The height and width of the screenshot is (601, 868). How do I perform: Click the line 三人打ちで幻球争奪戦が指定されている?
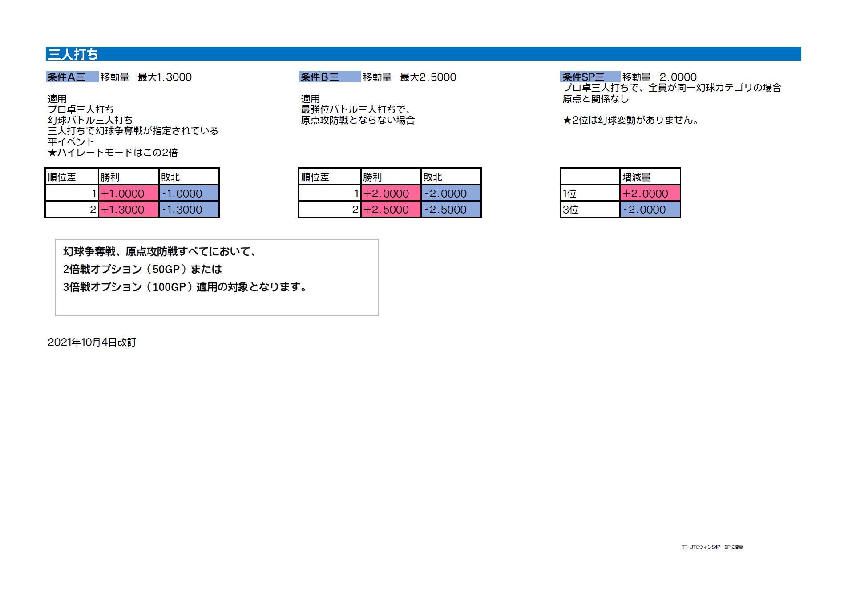tap(133, 131)
